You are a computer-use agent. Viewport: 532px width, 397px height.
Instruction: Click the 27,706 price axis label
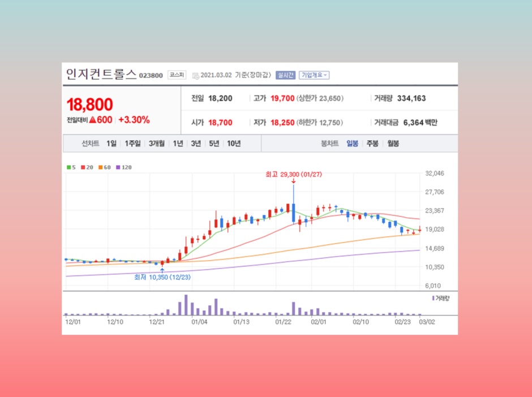[434, 192]
